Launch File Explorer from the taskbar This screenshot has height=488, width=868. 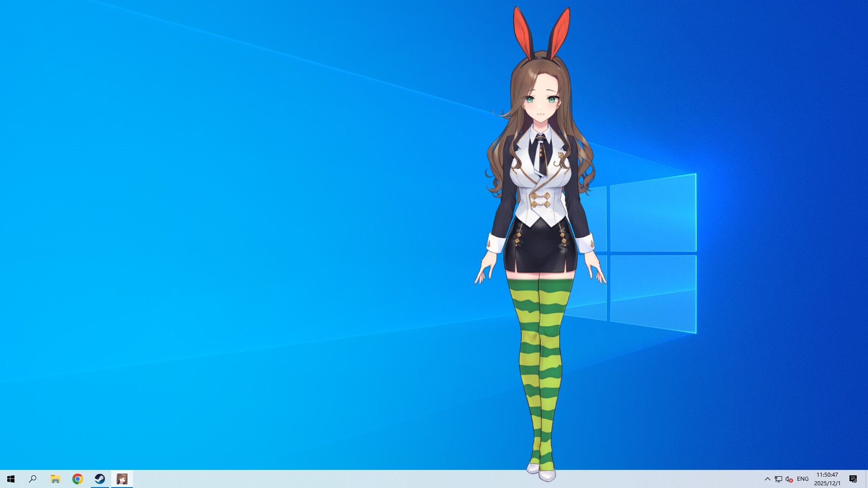click(55, 479)
